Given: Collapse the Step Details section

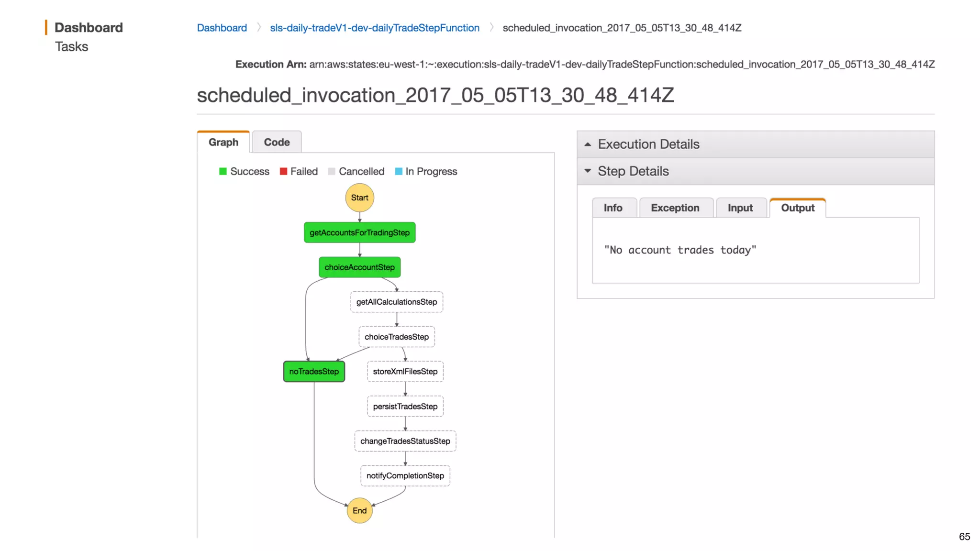Looking at the screenshot, I should point(633,171).
